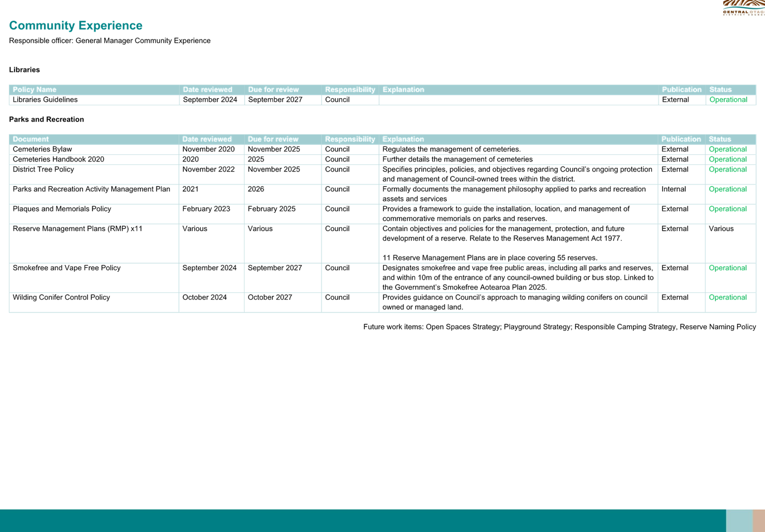The height and width of the screenshot is (532, 765).
Task: Select Reserve Management Plans (RMP) x11
Action: 77,229
